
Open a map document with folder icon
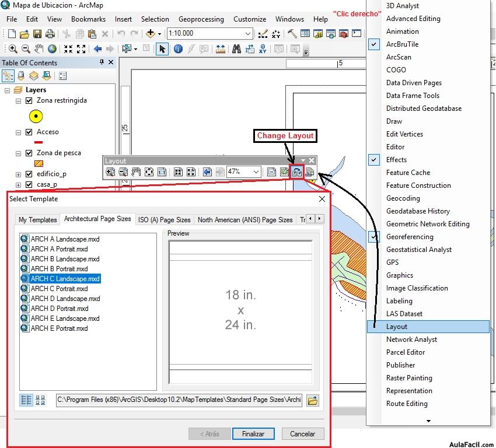coord(25,33)
